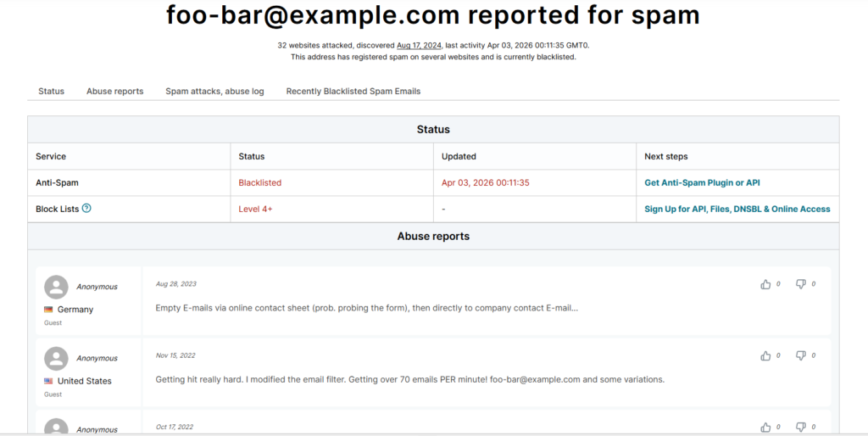
Task: Click the Level 4+ block list status
Action: [255, 209]
